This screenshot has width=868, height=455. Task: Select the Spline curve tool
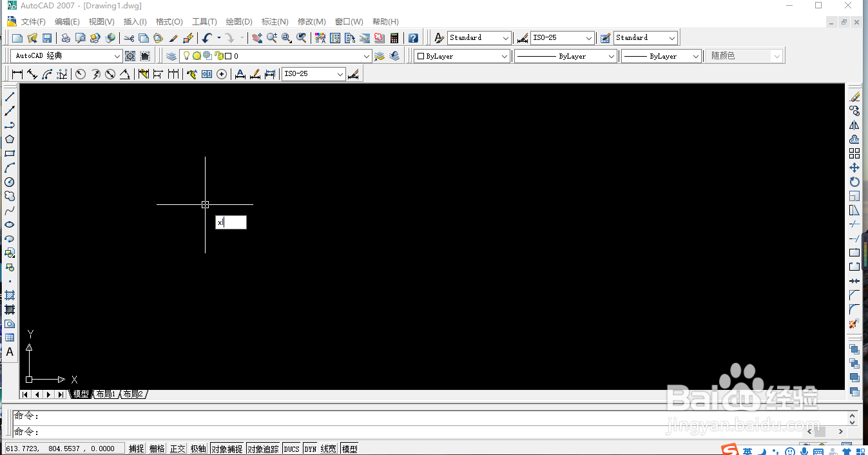pyautogui.click(x=10, y=210)
